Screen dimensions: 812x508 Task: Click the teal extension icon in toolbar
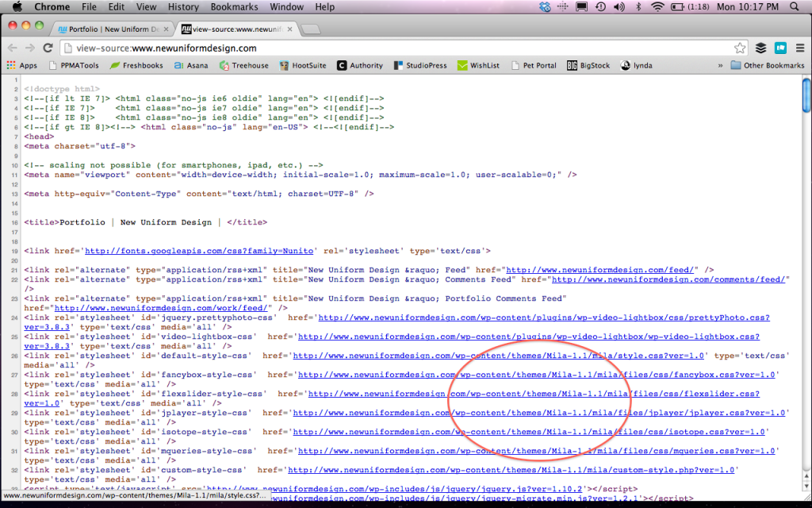[780, 48]
